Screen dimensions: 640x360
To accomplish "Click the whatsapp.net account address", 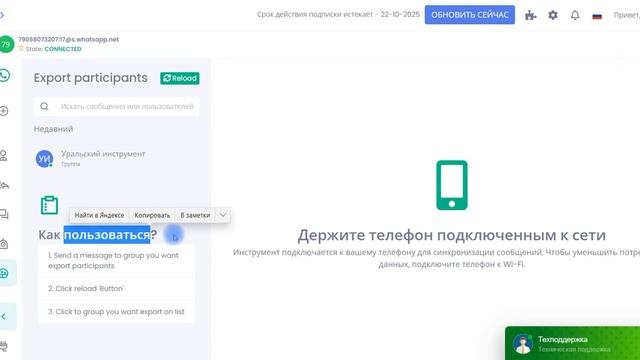I will pos(69,40).
